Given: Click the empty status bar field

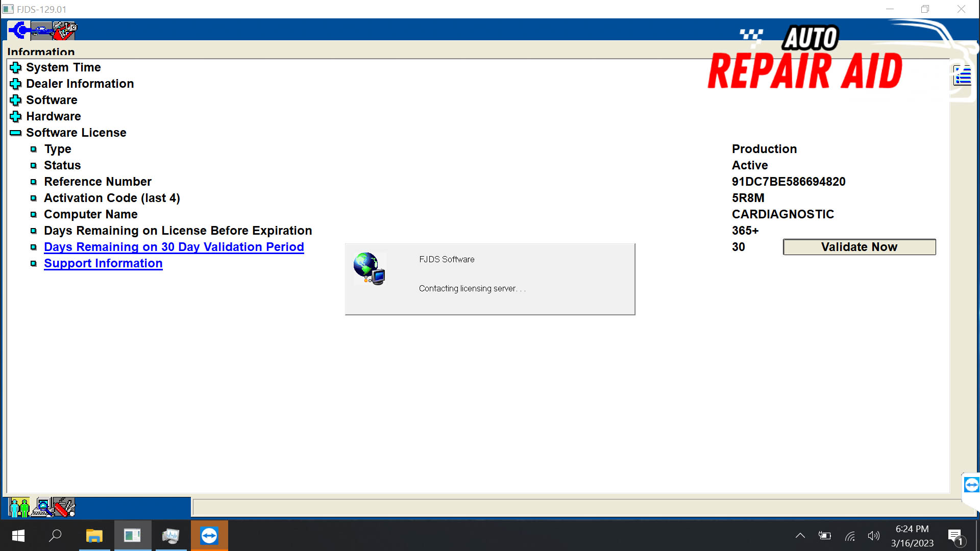Looking at the screenshot, I should [576, 507].
